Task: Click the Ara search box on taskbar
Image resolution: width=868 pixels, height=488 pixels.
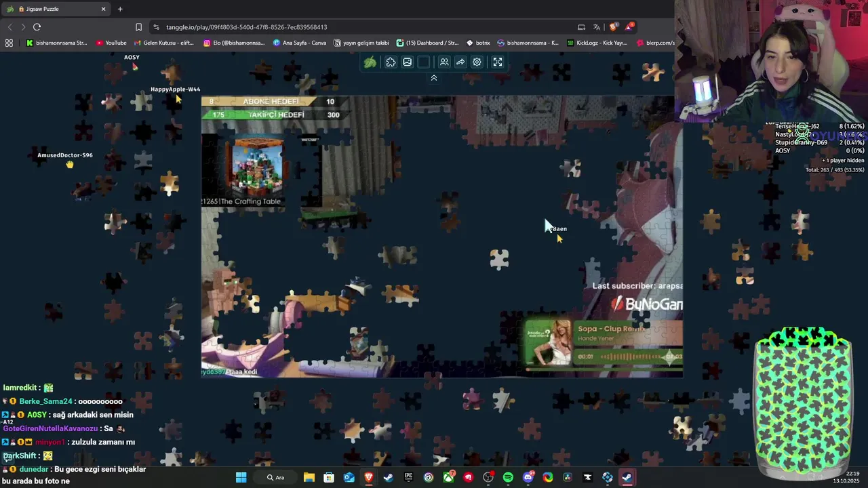Action: [275, 477]
